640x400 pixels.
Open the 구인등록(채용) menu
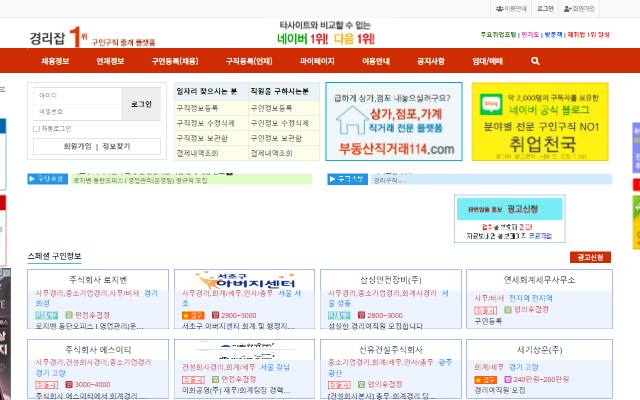pos(175,61)
